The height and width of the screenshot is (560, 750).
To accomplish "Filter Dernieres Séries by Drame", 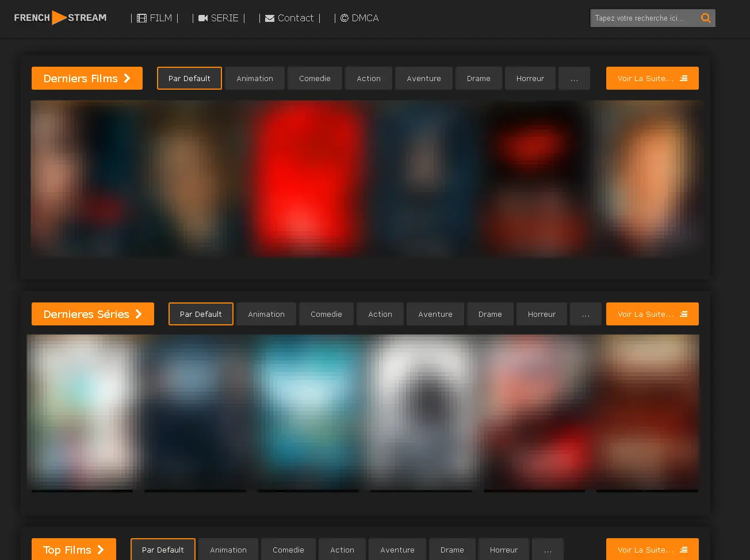I will click(x=490, y=314).
